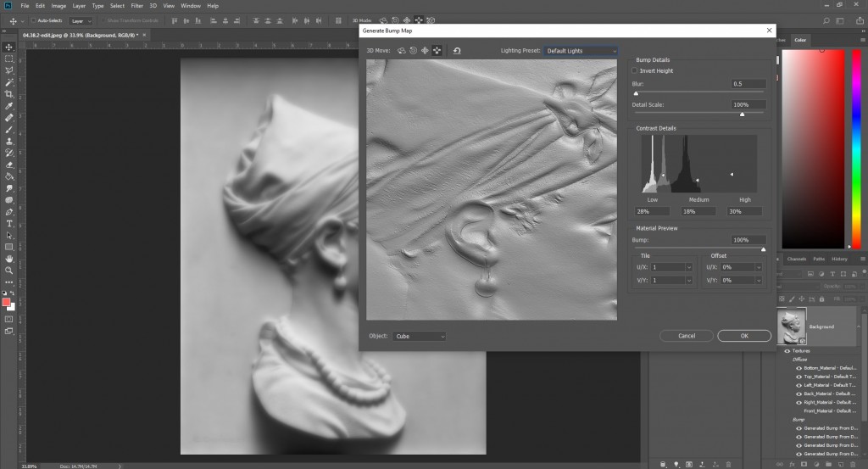Viewport: 868px width, 469px height.
Task: Select the Rectangle shape tool
Action: pos(8,248)
